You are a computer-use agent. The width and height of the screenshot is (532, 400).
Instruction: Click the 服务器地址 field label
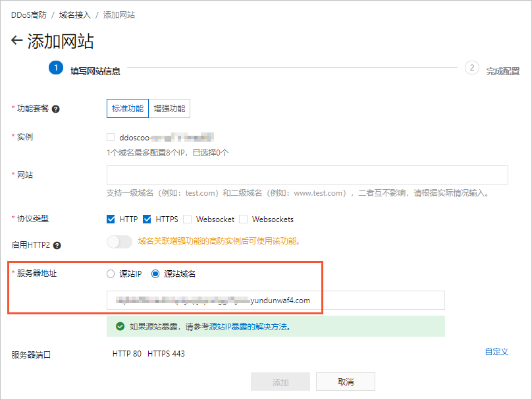coord(37,273)
